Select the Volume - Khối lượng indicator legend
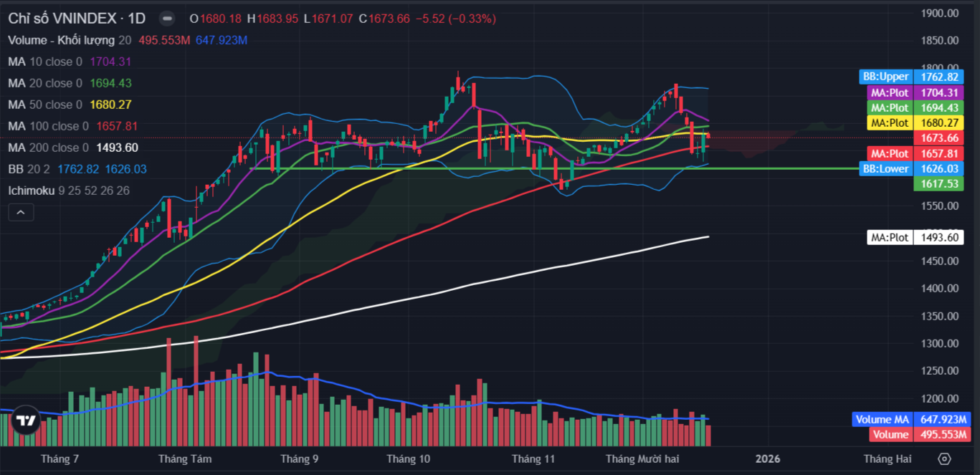The width and height of the screenshot is (980, 475). click(62, 40)
